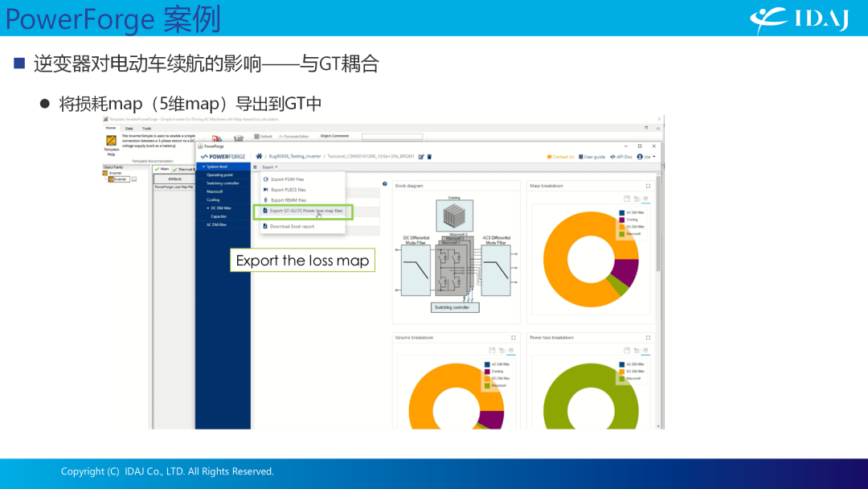Click Macrocell swatch in Mass breakdown legend

[x=621, y=234]
